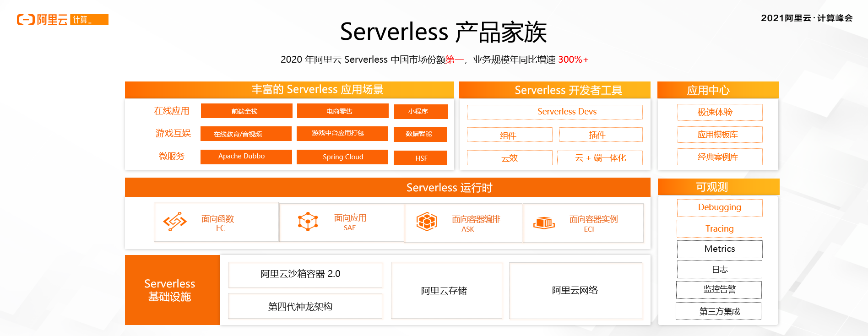Click the Serverless 基础设施 orange block
The height and width of the screenshot is (336, 868).
click(x=172, y=290)
